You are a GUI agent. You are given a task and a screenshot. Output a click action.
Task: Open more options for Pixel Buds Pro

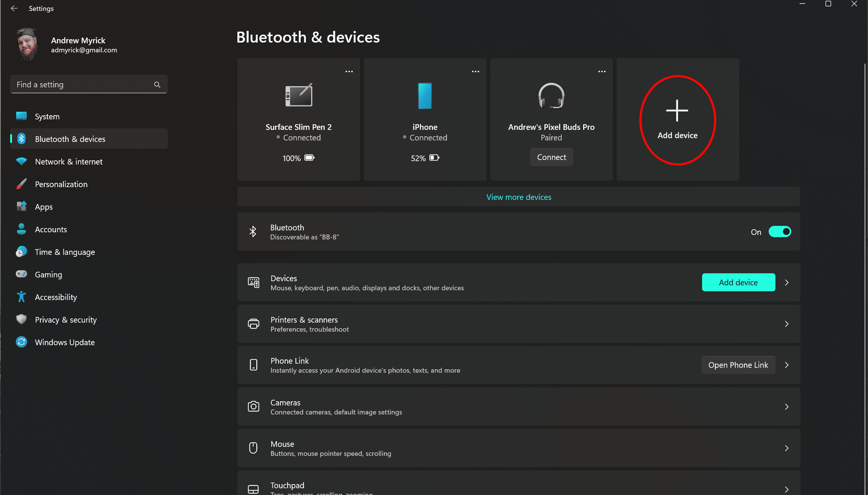click(602, 72)
